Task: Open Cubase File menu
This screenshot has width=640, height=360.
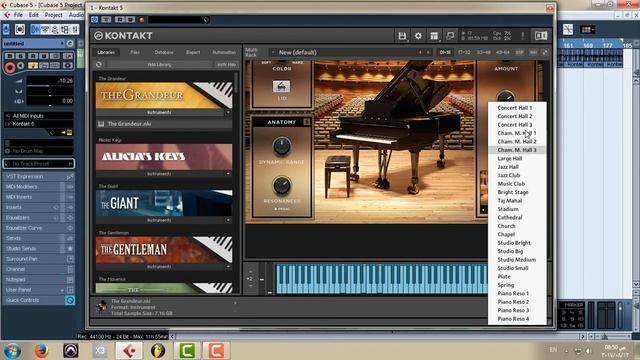Action: [18, 15]
